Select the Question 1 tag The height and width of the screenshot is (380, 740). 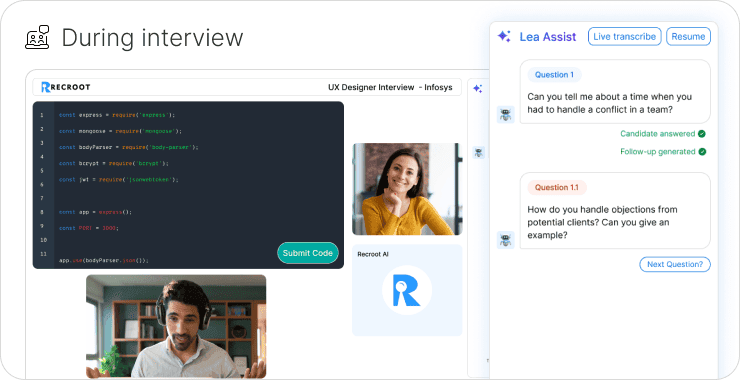554,75
